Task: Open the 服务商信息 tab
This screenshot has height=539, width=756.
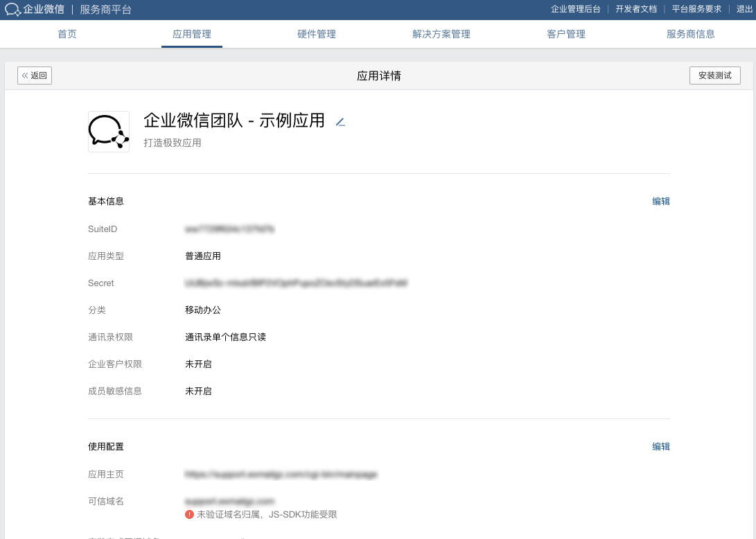Action: (690, 34)
